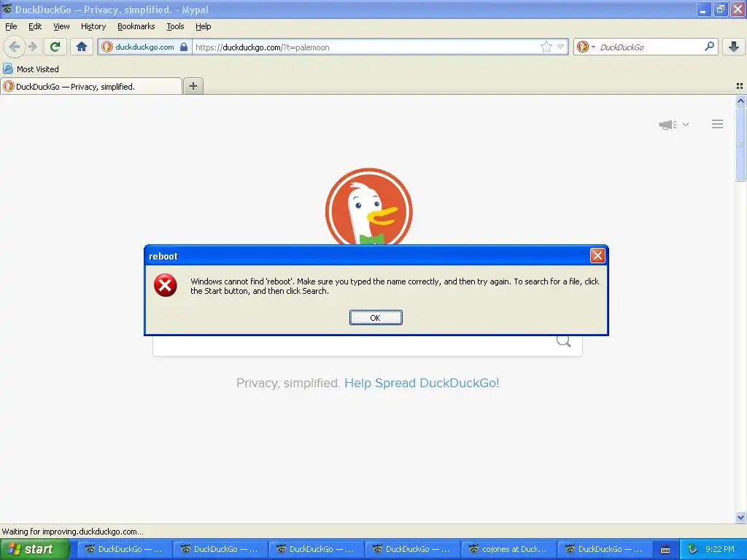Open the View menu
747x560 pixels.
(61, 26)
